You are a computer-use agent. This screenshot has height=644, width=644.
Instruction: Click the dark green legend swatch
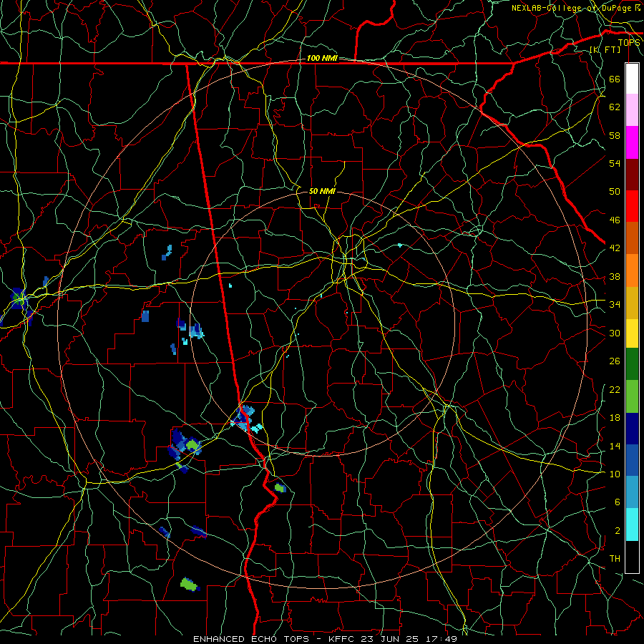coord(632,364)
